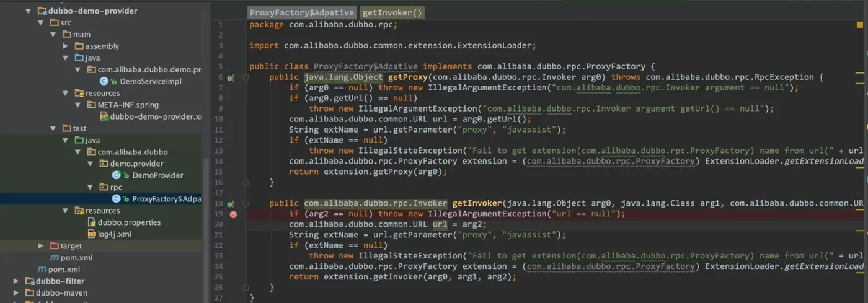The height and width of the screenshot is (303, 868).
Task: Click the log4j.xml file icon
Action: [x=92, y=234]
